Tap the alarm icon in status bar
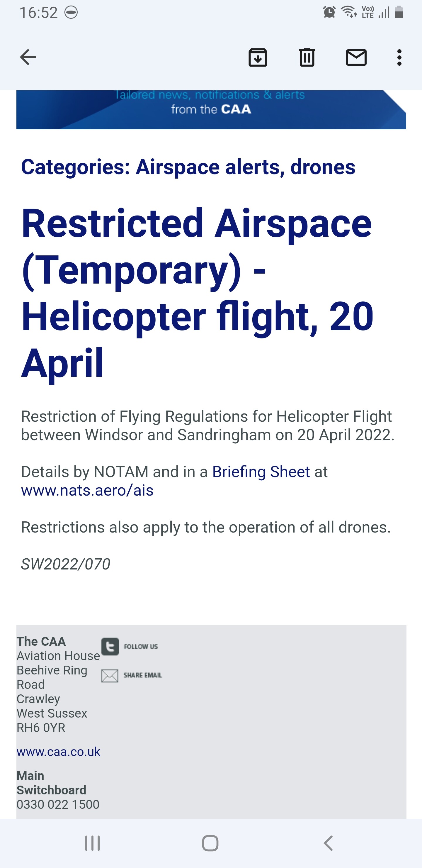Screen dimensions: 422x868 click(329, 12)
